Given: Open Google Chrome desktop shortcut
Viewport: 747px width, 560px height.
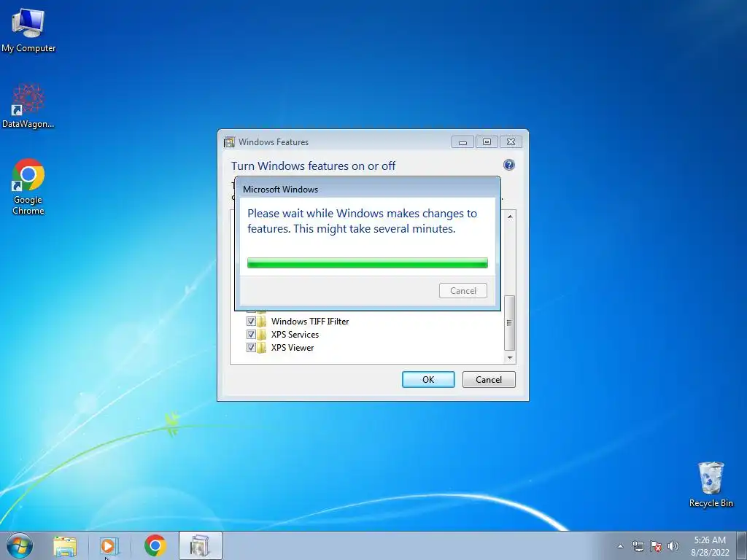Looking at the screenshot, I should [x=28, y=187].
